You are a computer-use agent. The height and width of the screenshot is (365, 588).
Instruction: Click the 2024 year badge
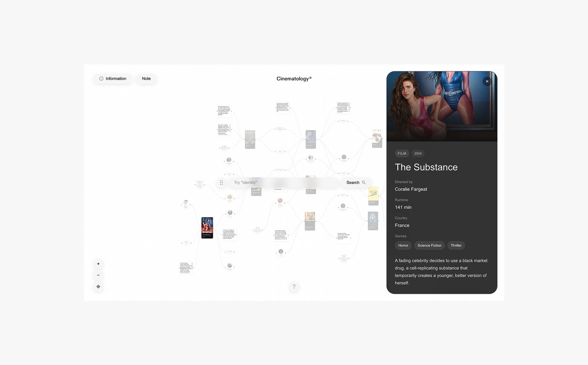pos(418,153)
